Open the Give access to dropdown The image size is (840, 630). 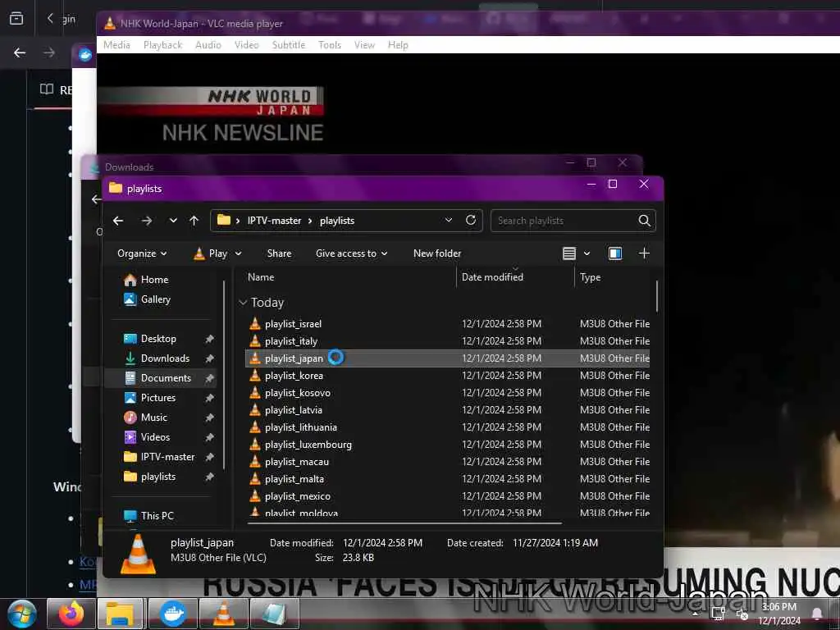click(351, 253)
